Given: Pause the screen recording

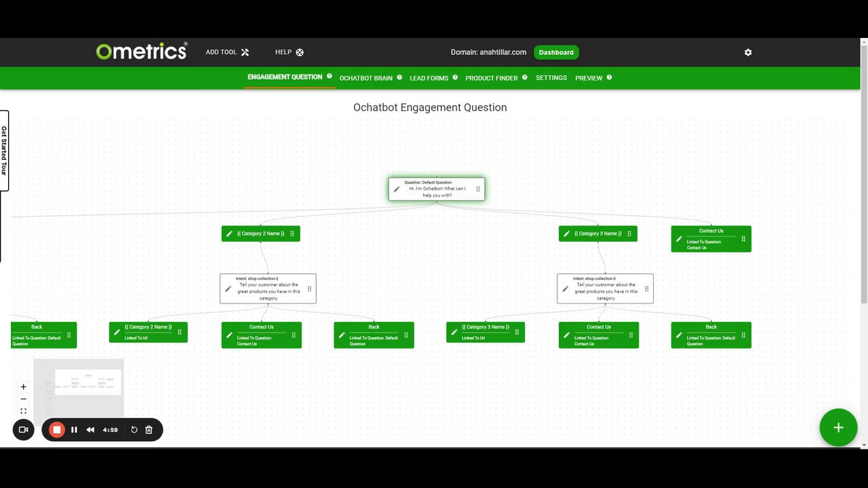Looking at the screenshot, I should (74, 430).
